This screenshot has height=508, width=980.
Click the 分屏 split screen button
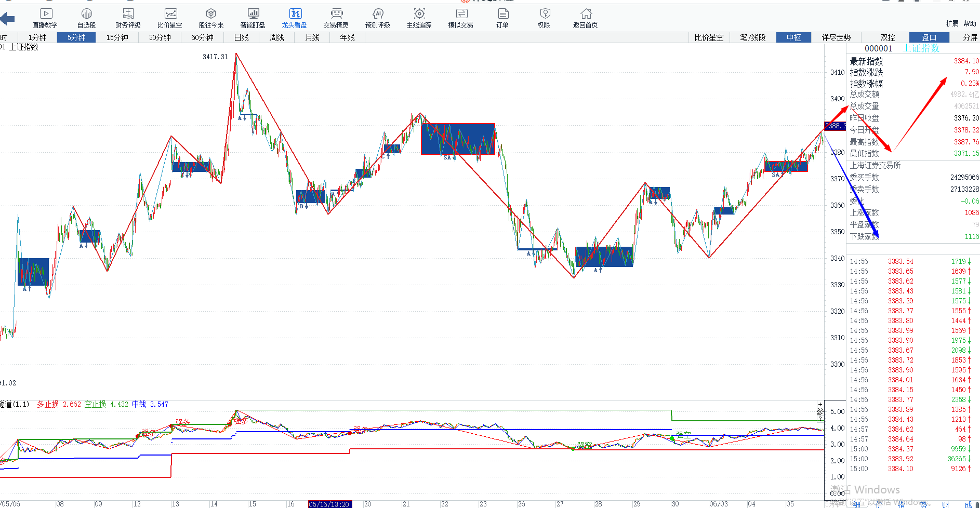pos(970,37)
